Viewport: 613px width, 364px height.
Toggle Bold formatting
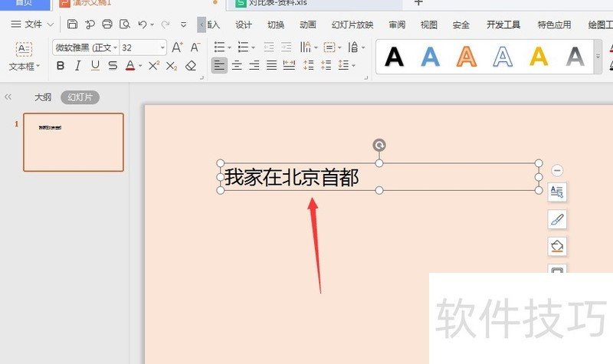[x=61, y=66]
